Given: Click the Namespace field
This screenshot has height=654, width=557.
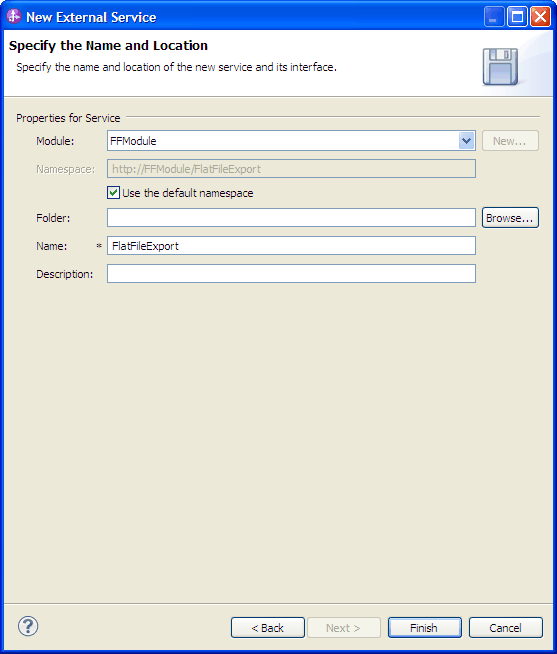Looking at the screenshot, I should click(x=291, y=169).
